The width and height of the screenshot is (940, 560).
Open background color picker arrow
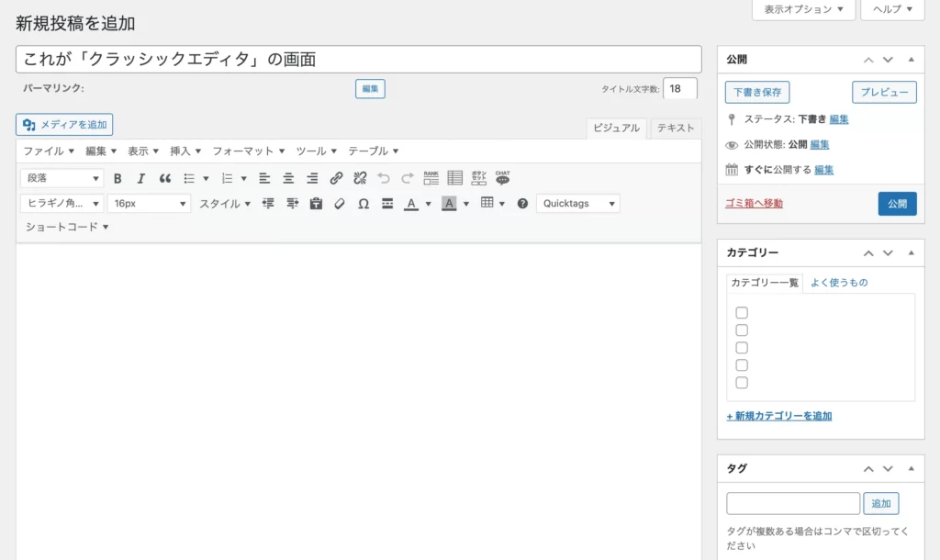(x=465, y=204)
